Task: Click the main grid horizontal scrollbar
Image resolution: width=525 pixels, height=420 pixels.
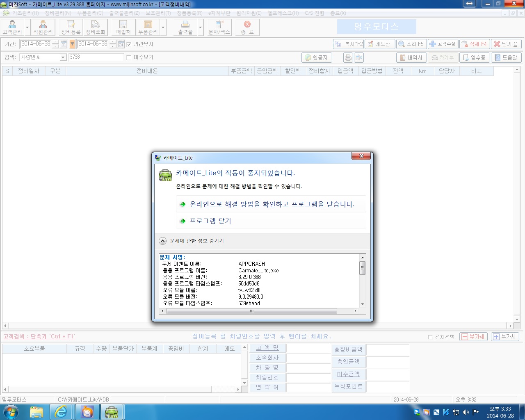Action: [258, 326]
